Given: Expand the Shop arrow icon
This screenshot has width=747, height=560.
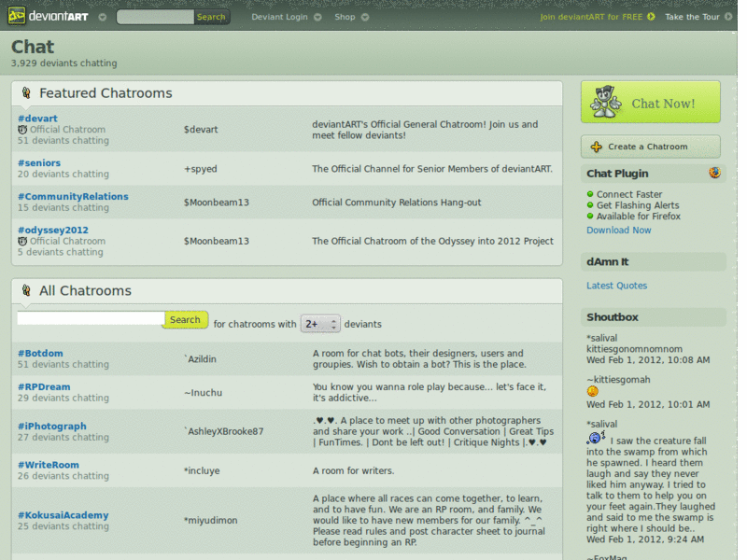Looking at the screenshot, I should (365, 17).
